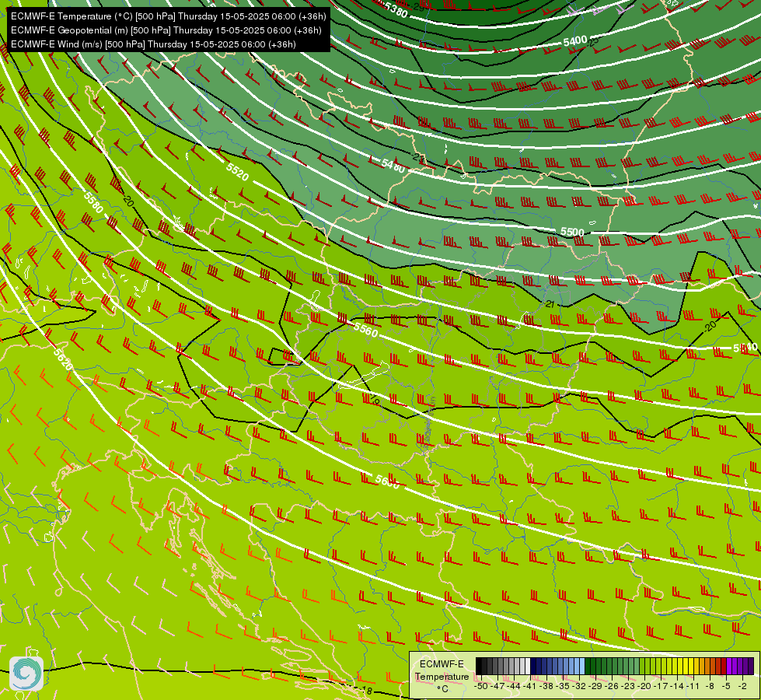Click the 5520 geopotential contour label
Image resolution: width=761 pixels, height=700 pixels.
[238, 171]
